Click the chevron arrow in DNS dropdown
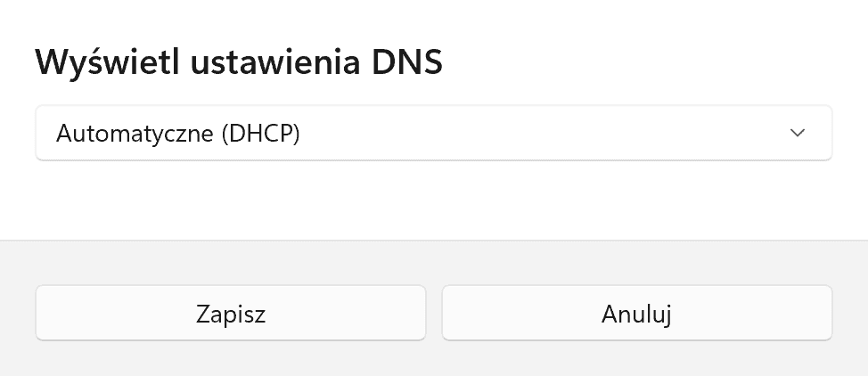 point(797,133)
